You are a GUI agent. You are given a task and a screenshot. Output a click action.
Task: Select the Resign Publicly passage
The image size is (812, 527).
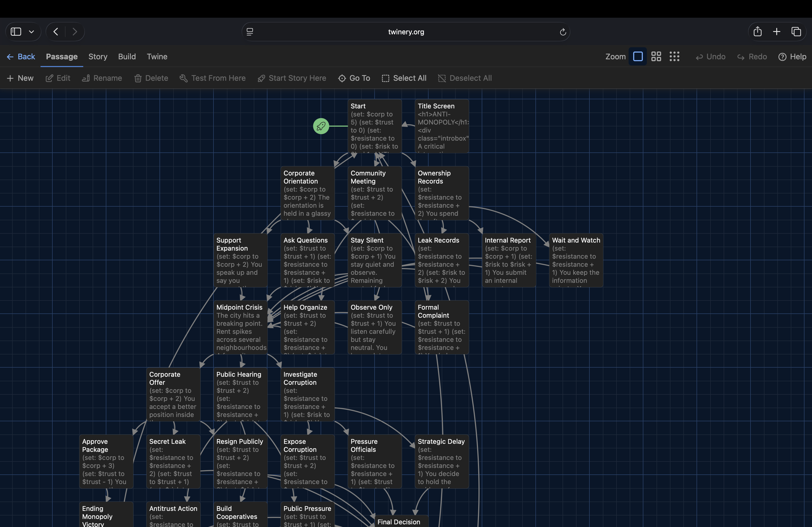pos(241,462)
